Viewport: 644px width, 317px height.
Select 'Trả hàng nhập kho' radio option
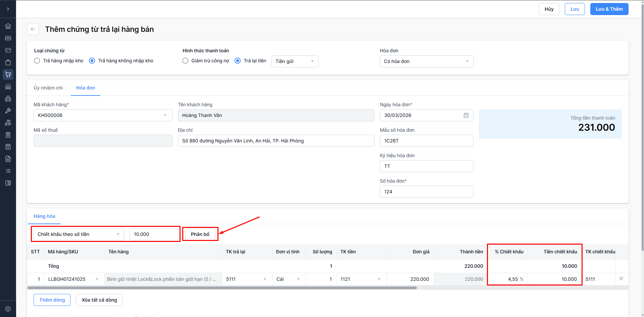pos(37,61)
